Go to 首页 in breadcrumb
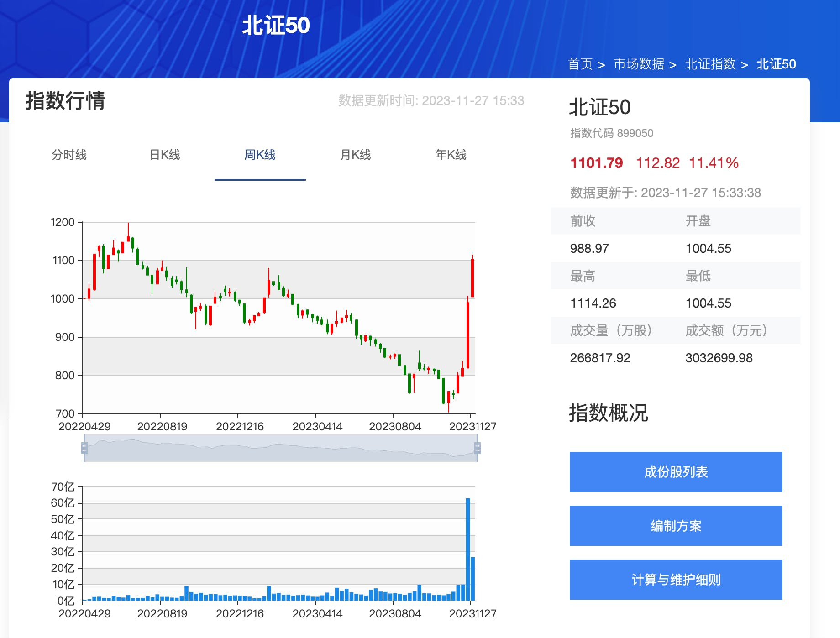The width and height of the screenshot is (840, 638). (x=580, y=64)
